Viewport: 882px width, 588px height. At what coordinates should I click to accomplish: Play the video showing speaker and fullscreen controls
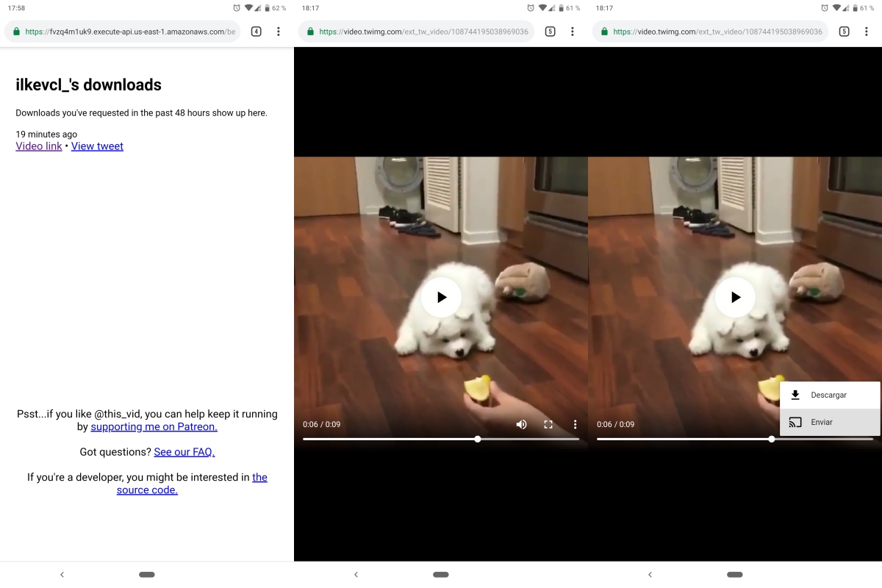pos(441,298)
